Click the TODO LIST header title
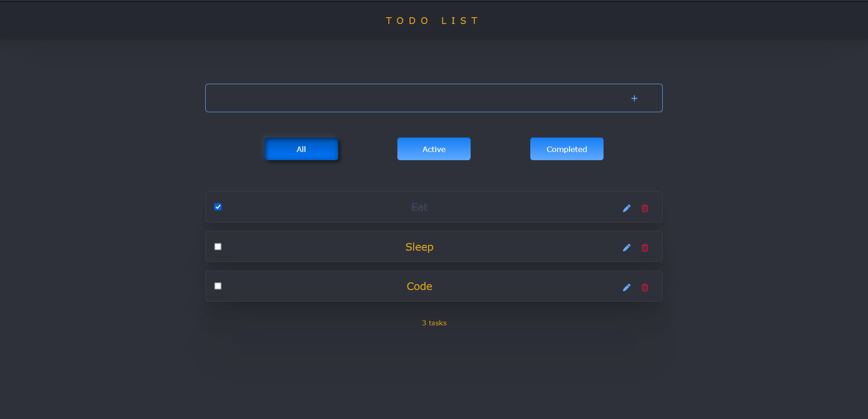Viewport: 868px width, 419px height. 433,21
